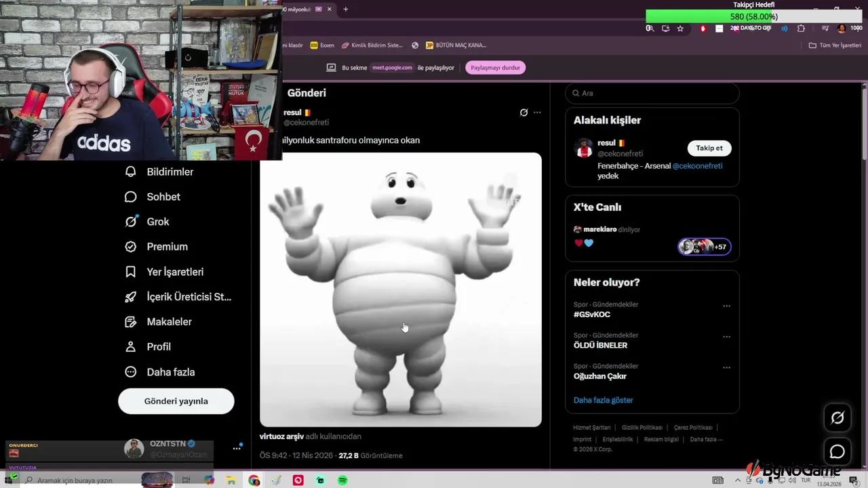Open #GSvKOC trending topic
Viewport: 868px width, 488px height.
[592, 314]
